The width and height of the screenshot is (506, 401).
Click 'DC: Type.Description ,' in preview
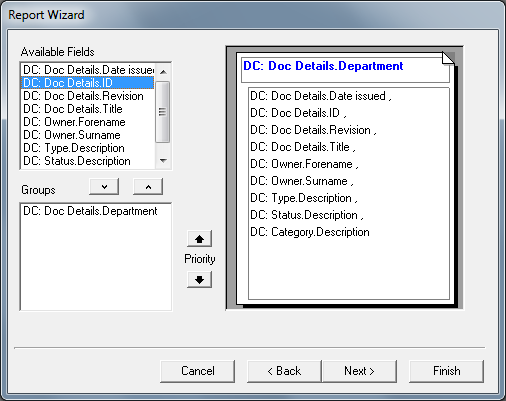coord(304,198)
